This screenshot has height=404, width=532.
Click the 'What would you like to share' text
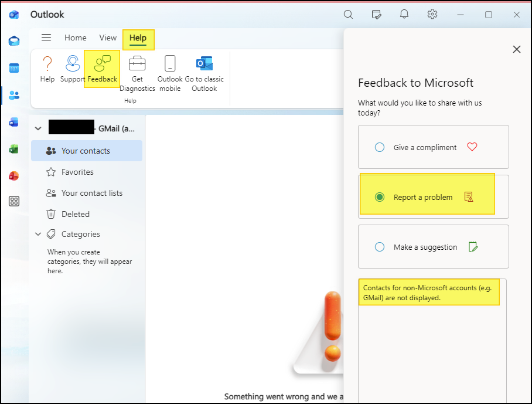click(x=420, y=108)
